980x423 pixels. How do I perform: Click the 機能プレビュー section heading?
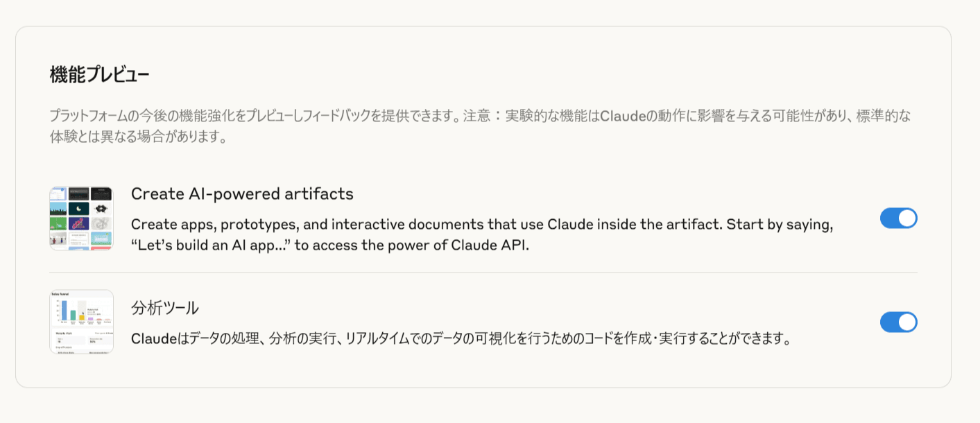(x=99, y=75)
